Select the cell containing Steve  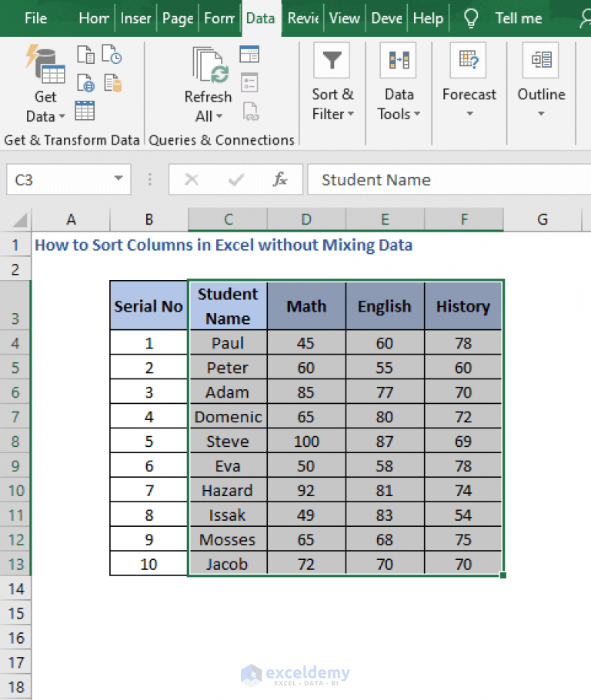tap(228, 441)
